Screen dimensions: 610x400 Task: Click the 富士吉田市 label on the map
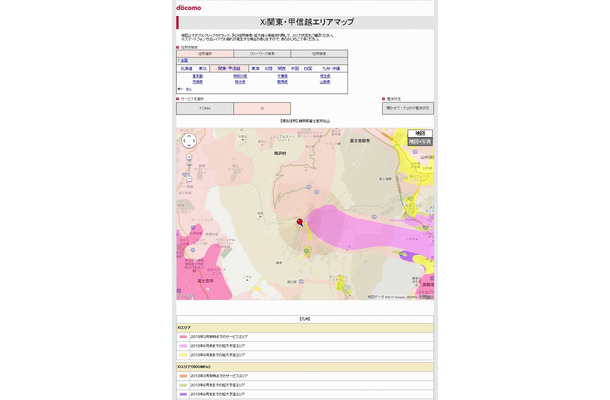coord(359,141)
